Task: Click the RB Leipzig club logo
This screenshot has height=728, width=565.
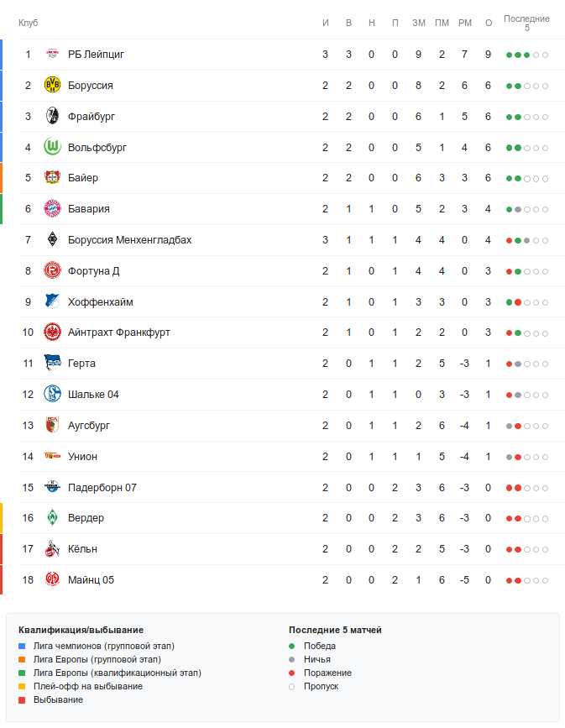Action: click(x=53, y=55)
